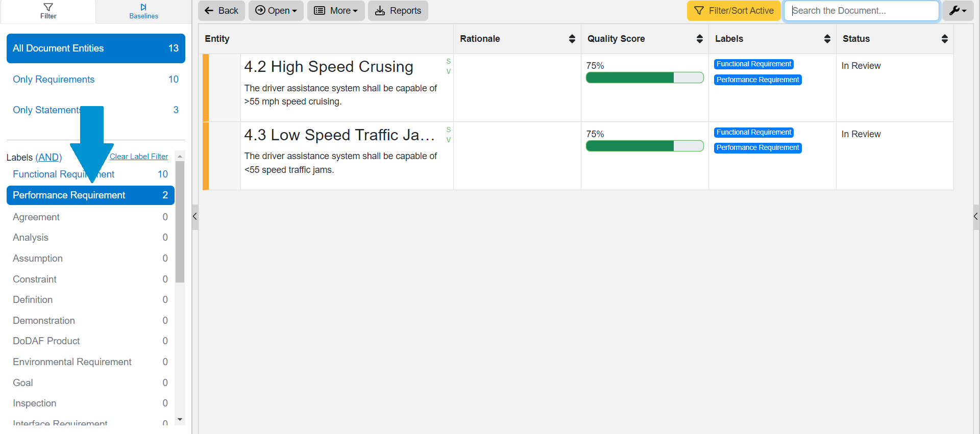The width and height of the screenshot is (980, 434).
Task: Sort by the Status column
Action: pos(944,39)
